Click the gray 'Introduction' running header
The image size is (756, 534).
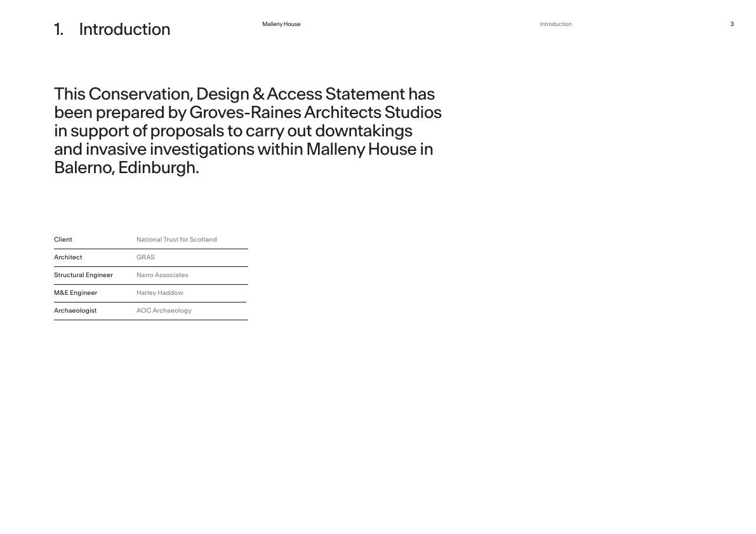click(x=555, y=24)
